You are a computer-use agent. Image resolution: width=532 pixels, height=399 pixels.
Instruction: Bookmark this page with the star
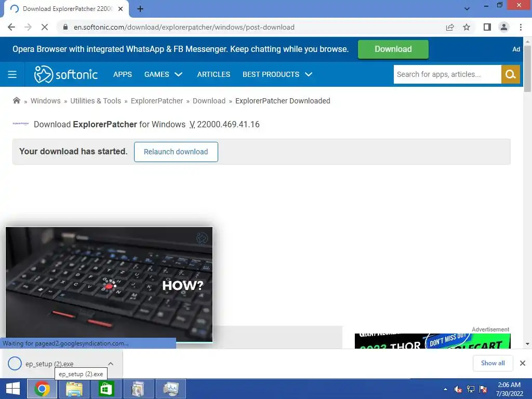tap(467, 27)
